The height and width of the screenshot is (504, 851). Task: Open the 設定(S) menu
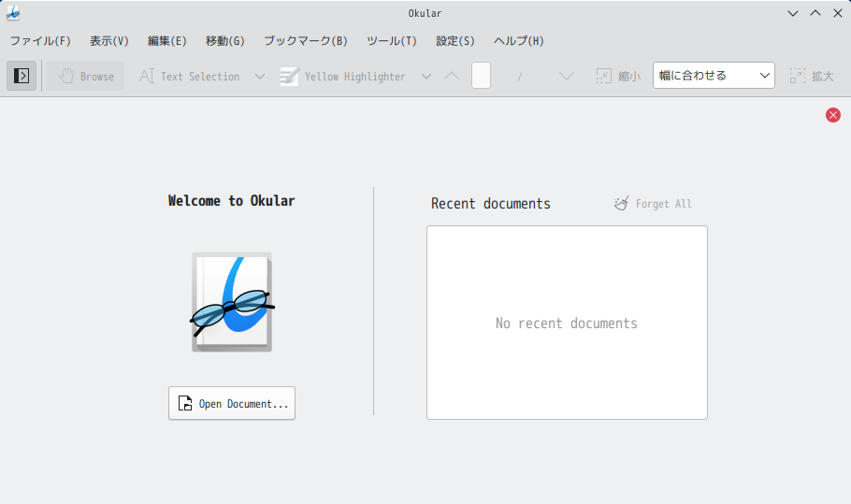455,41
